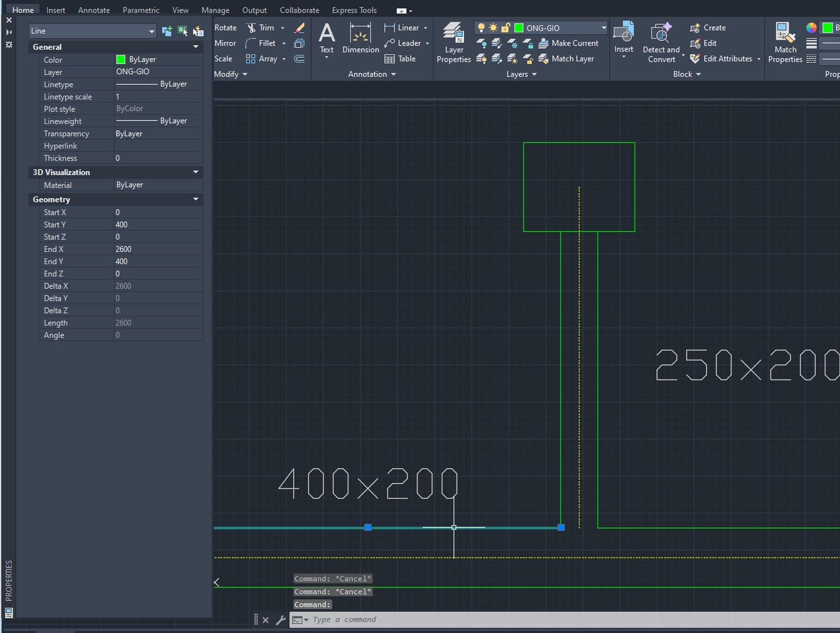The image size is (840, 633).
Task: Click the Properties palette settings gear
Action: pos(9,44)
